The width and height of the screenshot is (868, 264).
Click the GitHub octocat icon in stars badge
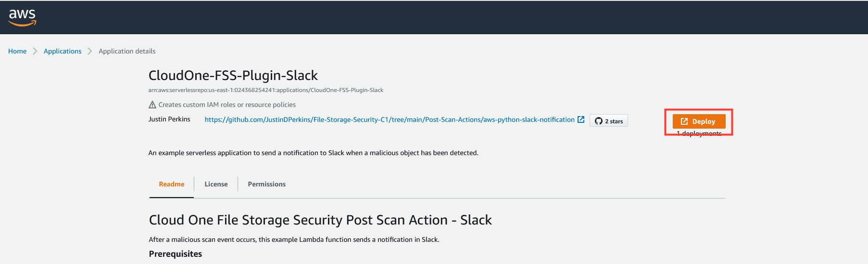coord(599,121)
